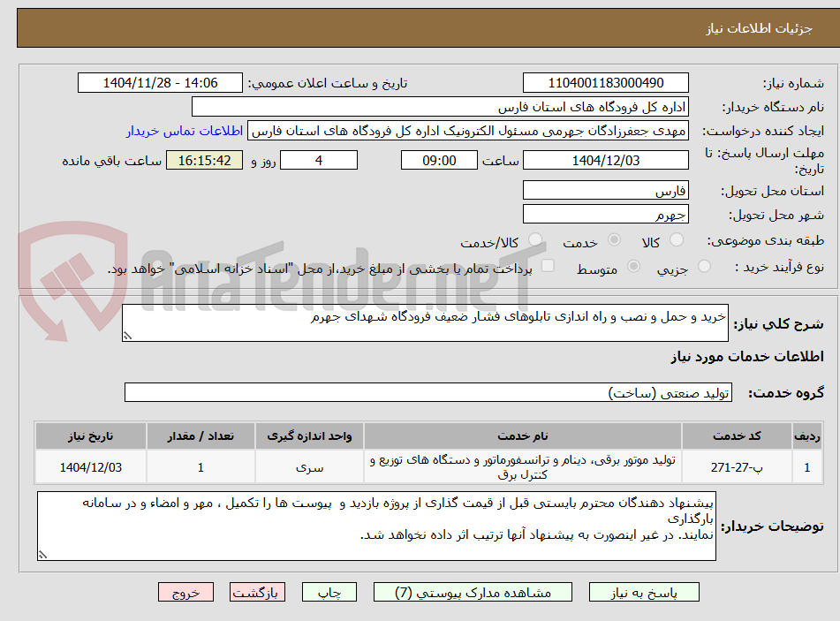Image resolution: width=840 pixels, height=621 pixels.
Task: Click the remaining days field showing 4
Action: pyautogui.click(x=319, y=160)
